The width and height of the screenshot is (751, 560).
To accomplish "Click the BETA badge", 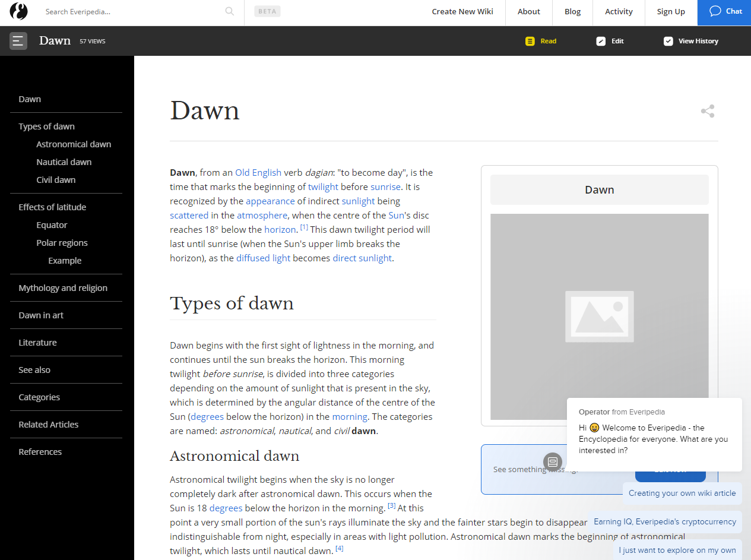I will click(267, 11).
